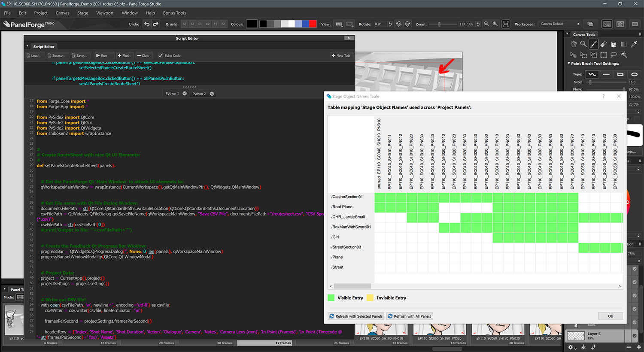Select the Magic Wand tool

click(x=623, y=55)
